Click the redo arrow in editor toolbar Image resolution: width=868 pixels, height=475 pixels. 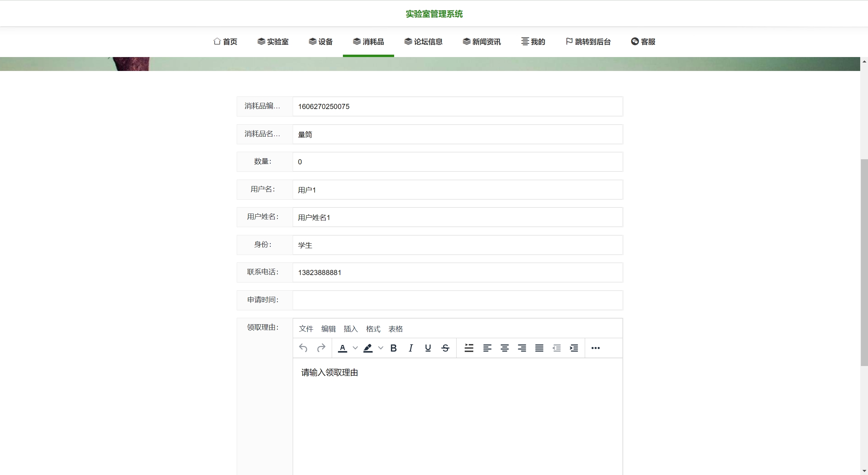coord(321,348)
